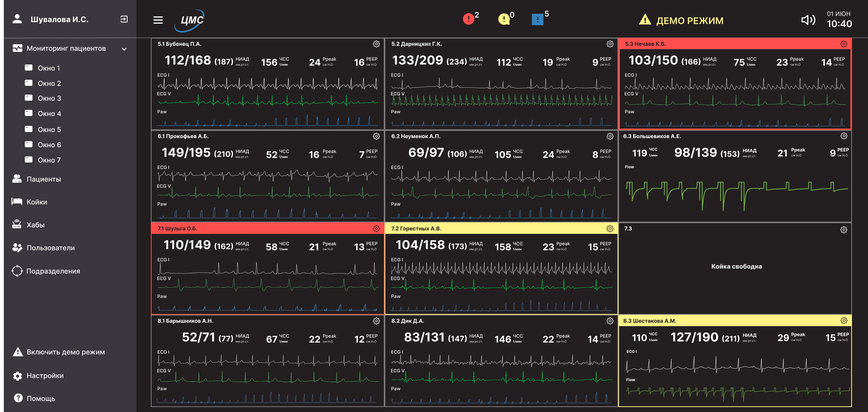Open settings gear for bed 7.2 Горестных

(610, 229)
